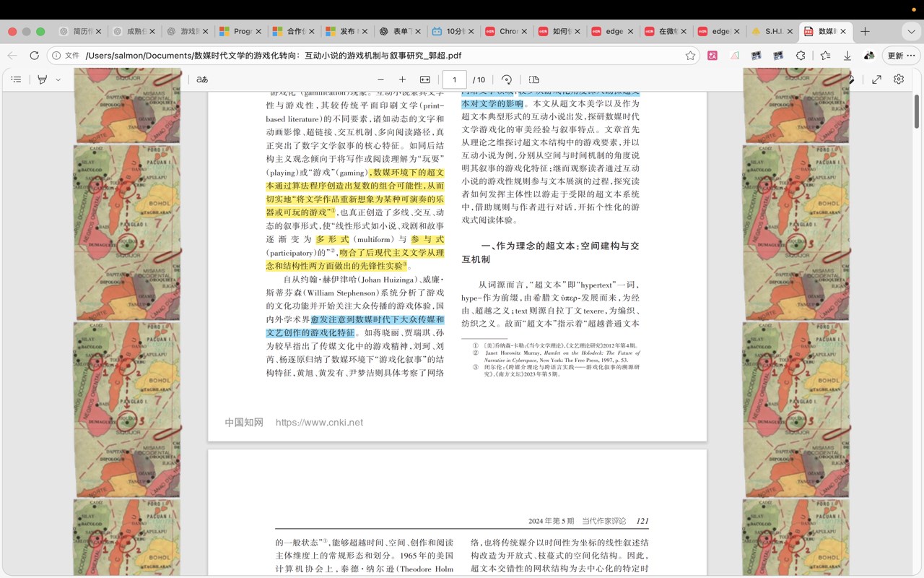Switch to the 如何 tab
The image size is (924, 578).
point(558,31)
